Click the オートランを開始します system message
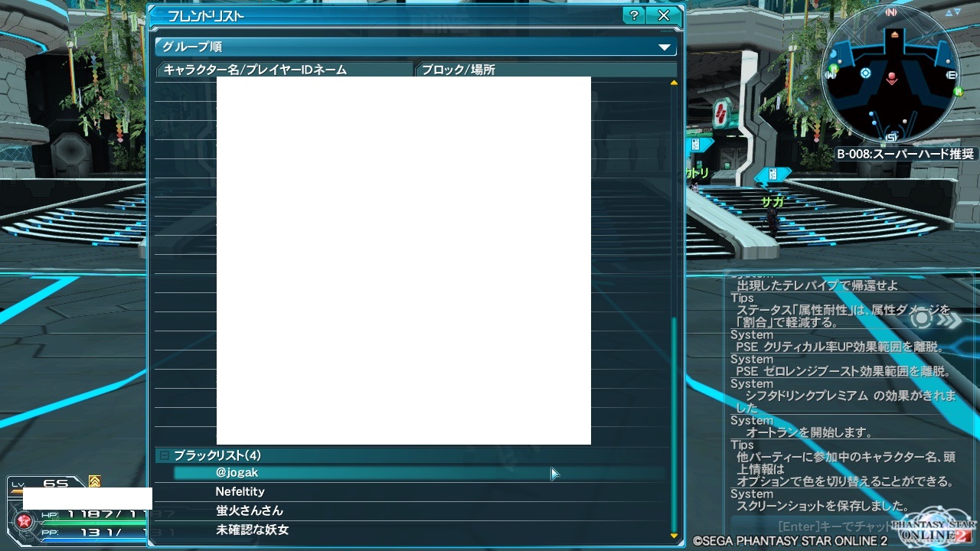 tap(809, 432)
